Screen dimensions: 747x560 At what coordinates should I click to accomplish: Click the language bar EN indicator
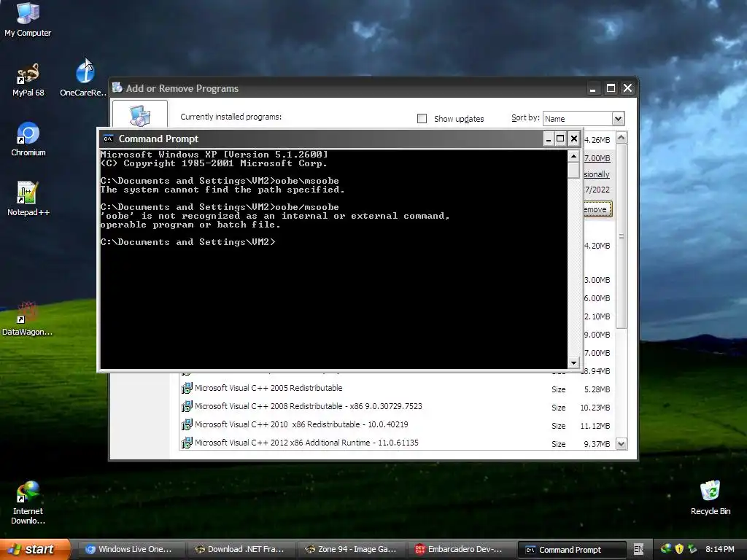point(638,550)
